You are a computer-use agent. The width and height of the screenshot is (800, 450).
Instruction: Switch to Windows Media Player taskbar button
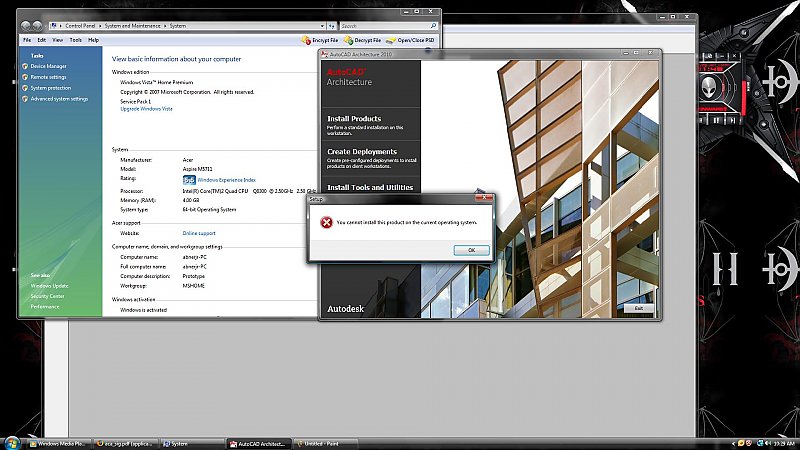(58, 444)
